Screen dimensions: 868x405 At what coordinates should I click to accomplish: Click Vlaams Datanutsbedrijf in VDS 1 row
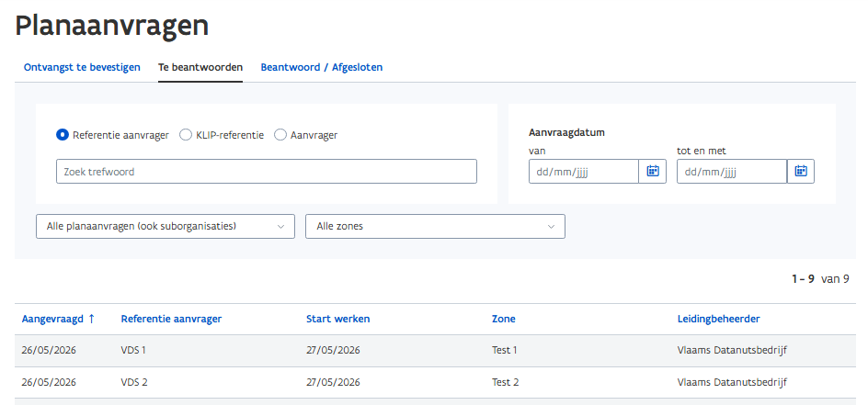pos(732,350)
